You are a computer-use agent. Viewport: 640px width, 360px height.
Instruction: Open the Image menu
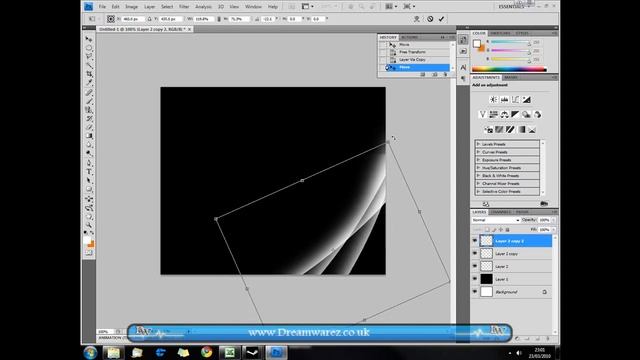pyautogui.click(x=131, y=7)
